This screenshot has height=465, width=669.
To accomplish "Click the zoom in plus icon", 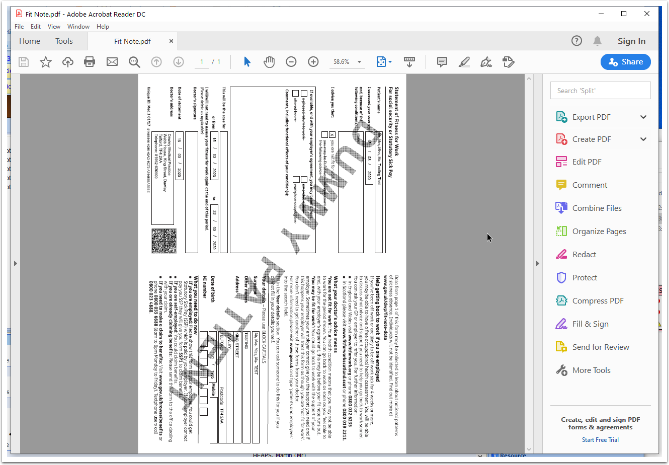I will point(313,62).
